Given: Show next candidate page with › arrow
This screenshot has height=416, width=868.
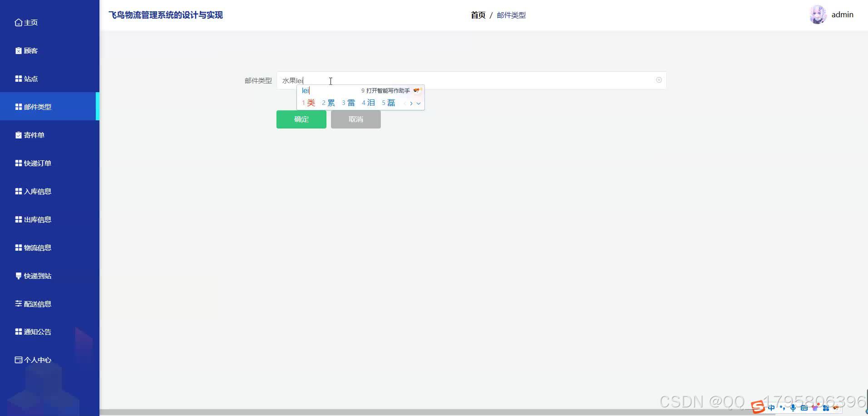Looking at the screenshot, I should pos(412,103).
